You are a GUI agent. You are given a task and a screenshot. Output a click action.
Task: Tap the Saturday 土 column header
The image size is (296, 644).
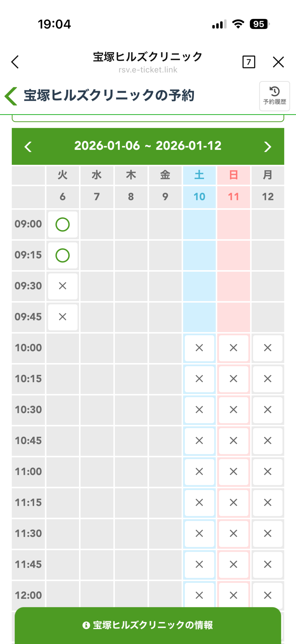199,175
